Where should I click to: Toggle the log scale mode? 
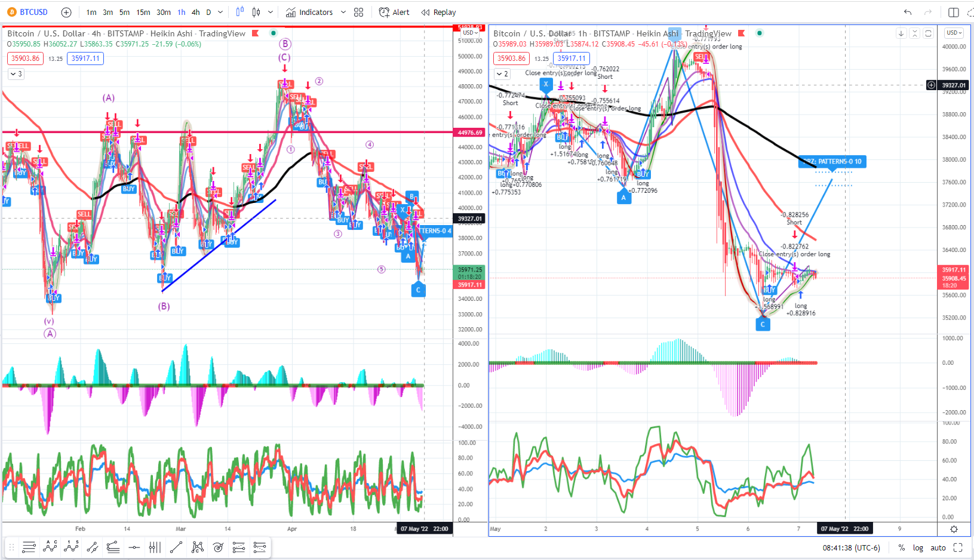click(918, 547)
